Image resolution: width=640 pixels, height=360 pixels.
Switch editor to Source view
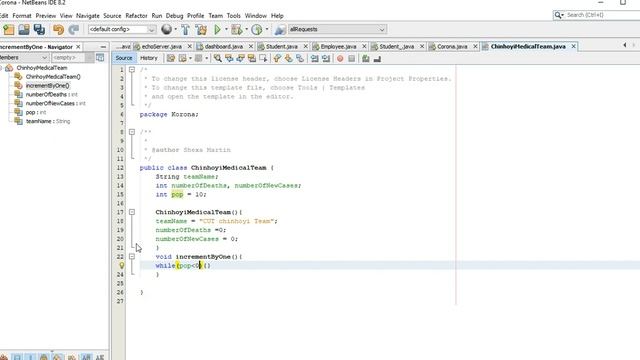point(124,58)
